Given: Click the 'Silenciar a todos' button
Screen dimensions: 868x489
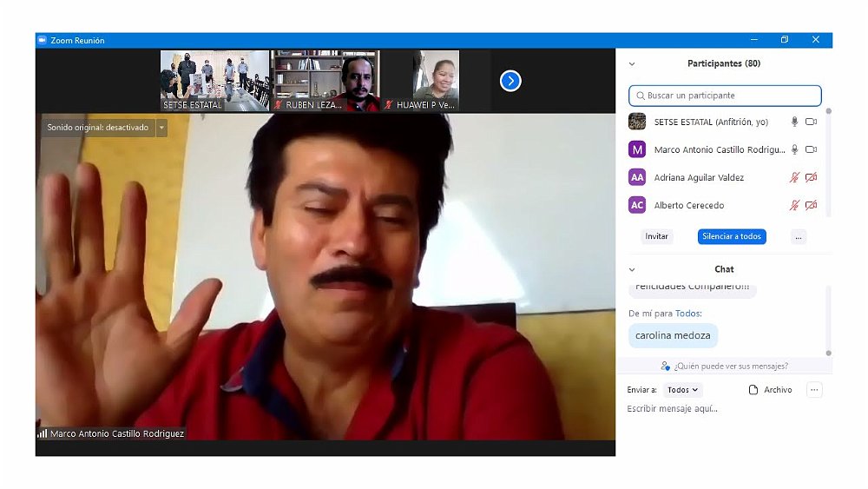Looking at the screenshot, I should tap(732, 236).
